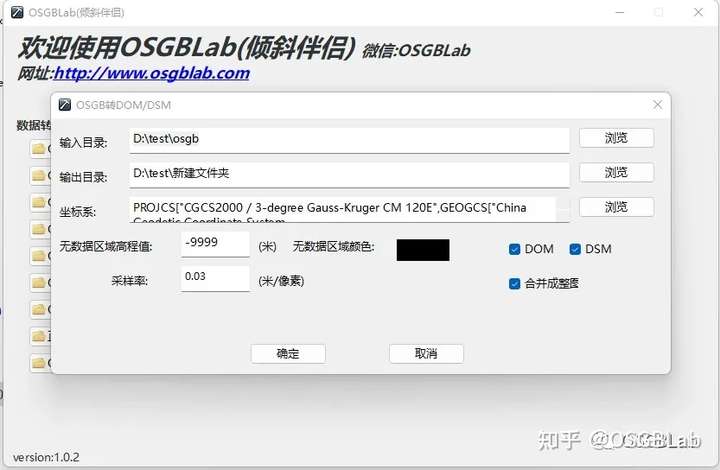Click the OSGB转DOM/DSM dialog title icon

tap(65, 105)
